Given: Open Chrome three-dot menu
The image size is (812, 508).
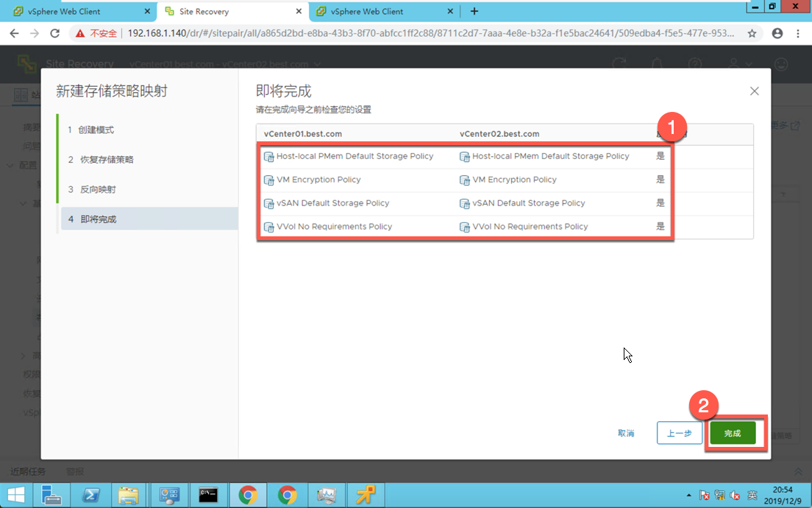Looking at the screenshot, I should tap(798, 33).
